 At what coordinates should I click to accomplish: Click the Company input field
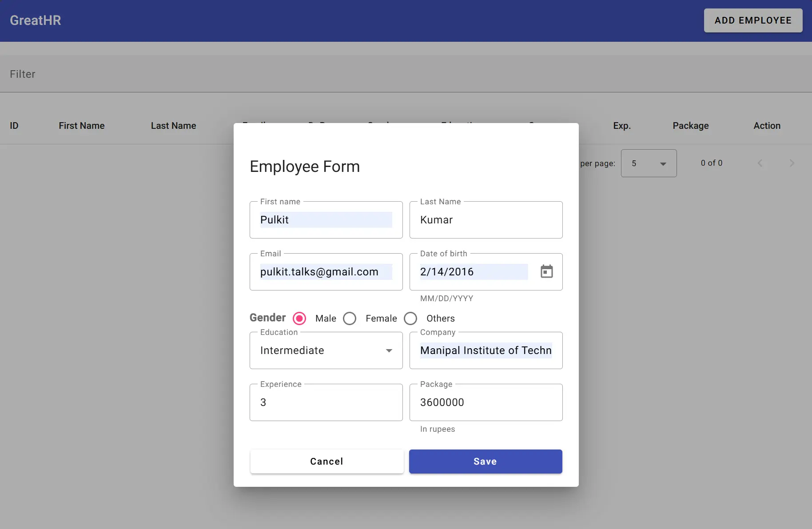[x=486, y=350]
